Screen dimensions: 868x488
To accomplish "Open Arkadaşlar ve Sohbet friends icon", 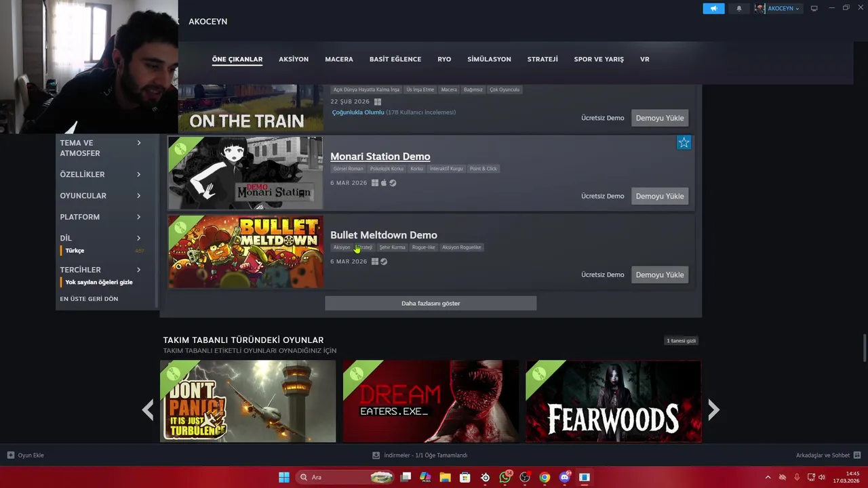I will click(x=857, y=455).
